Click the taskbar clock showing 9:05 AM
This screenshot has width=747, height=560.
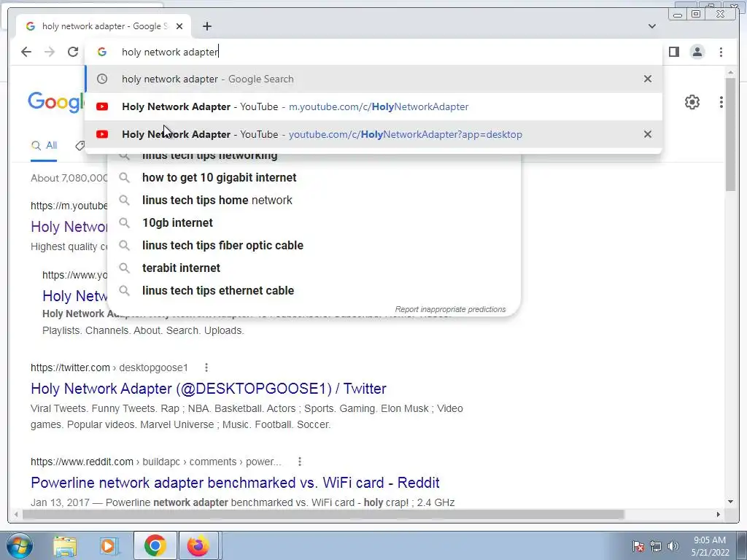coord(710,546)
